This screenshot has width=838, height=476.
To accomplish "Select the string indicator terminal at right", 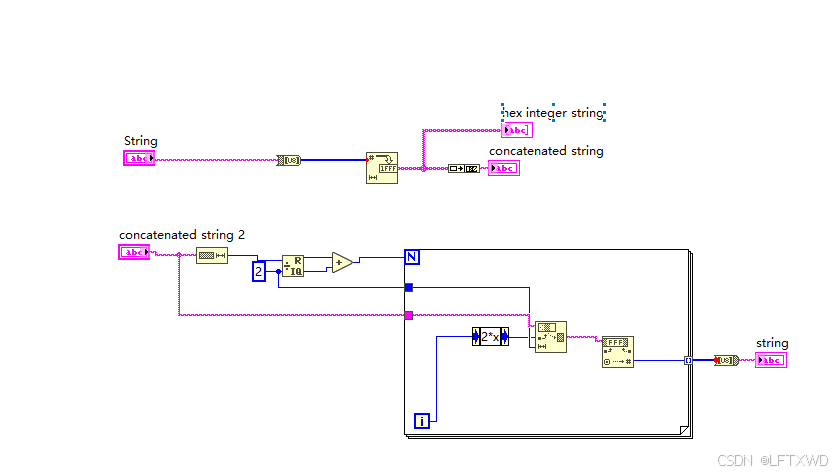I will [x=771, y=361].
